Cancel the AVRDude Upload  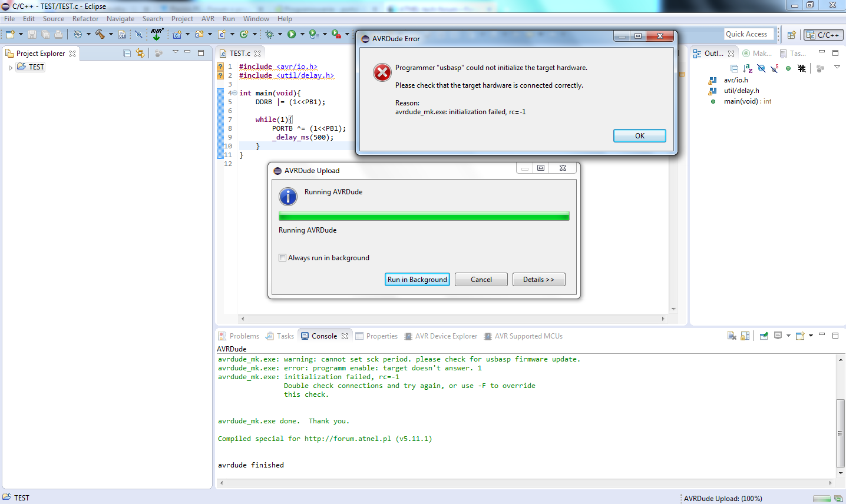point(481,280)
